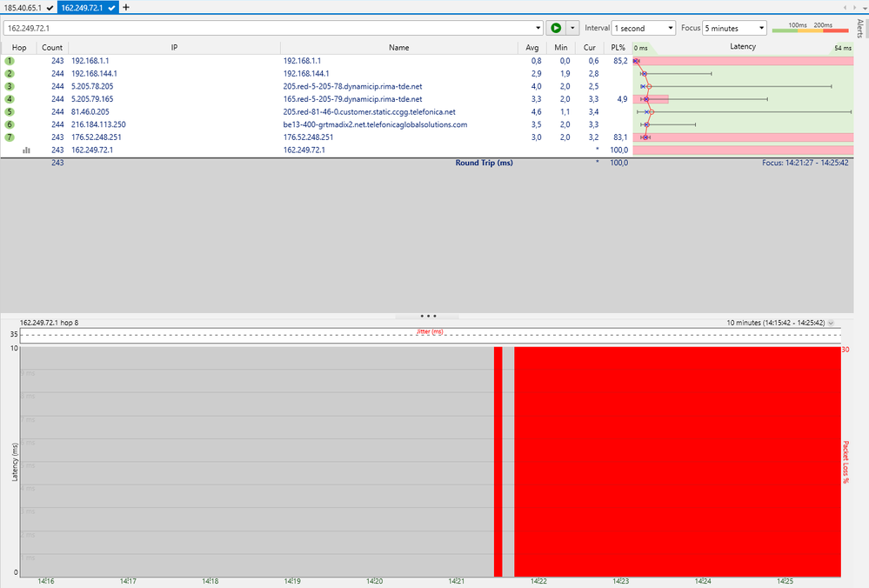
Task: Click the hop 1 green number icon
Action: click(x=10, y=61)
